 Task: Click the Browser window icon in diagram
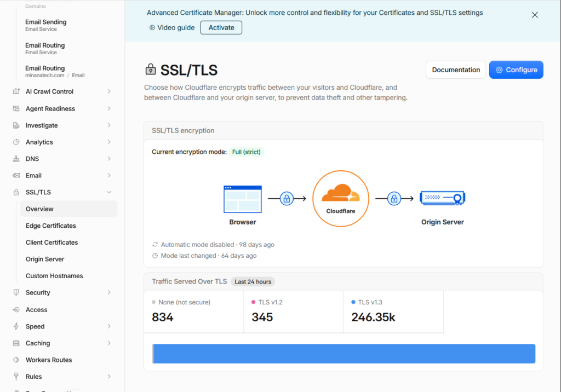243,199
